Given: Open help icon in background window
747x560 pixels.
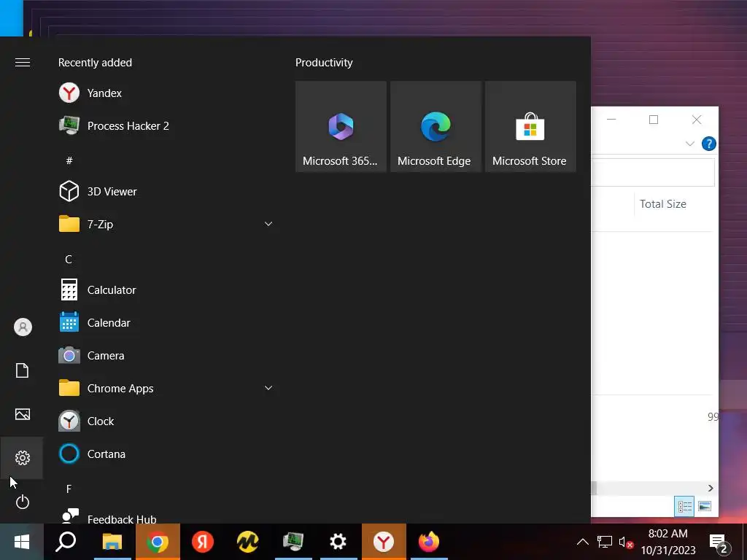Looking at the screenshot, I should coord(709,144).
